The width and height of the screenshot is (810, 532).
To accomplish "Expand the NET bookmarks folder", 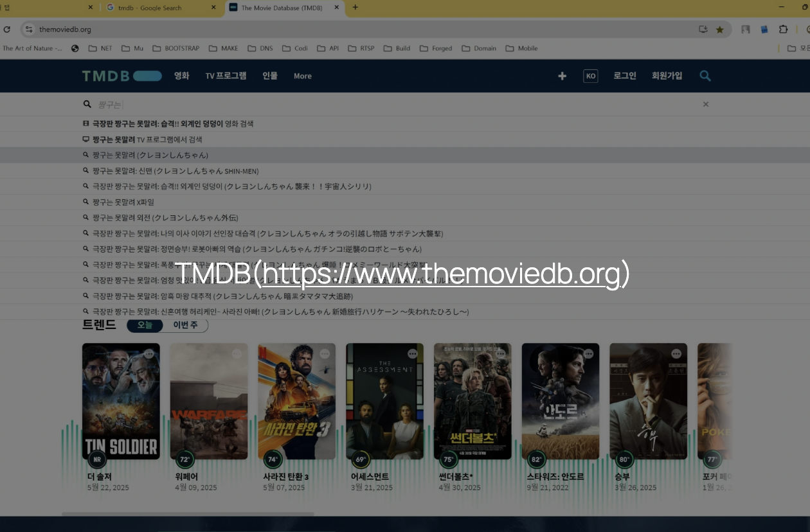I will (x=100, y=48).
